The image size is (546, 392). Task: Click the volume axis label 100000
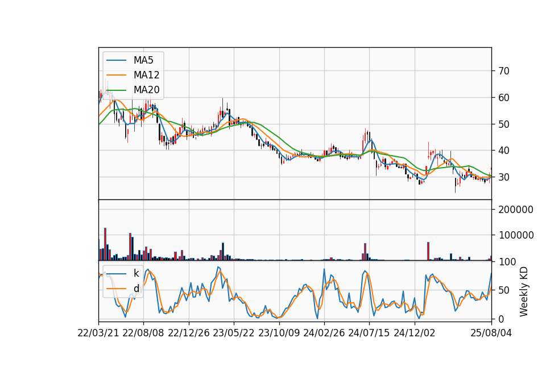(x=516, y=235)
